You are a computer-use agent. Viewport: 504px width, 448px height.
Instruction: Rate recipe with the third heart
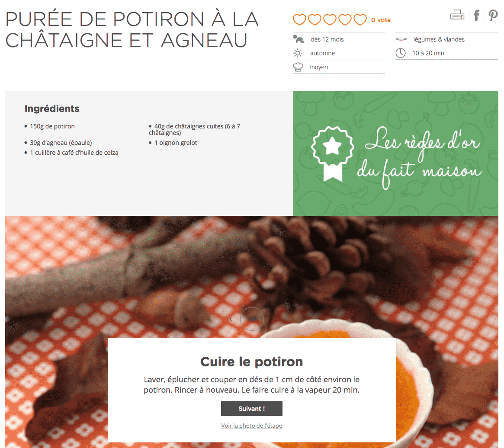tap(330, 19)
